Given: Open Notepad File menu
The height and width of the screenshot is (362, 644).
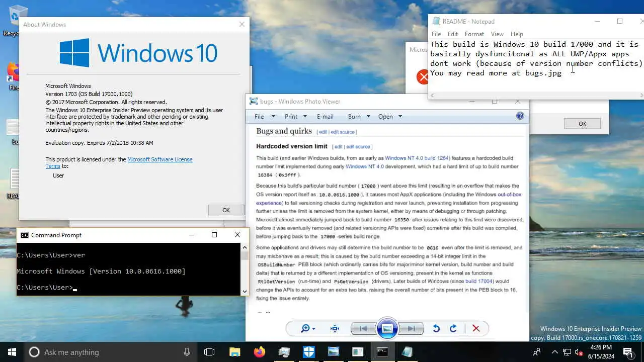Looking at the screenshot, I should coord(436,34).
